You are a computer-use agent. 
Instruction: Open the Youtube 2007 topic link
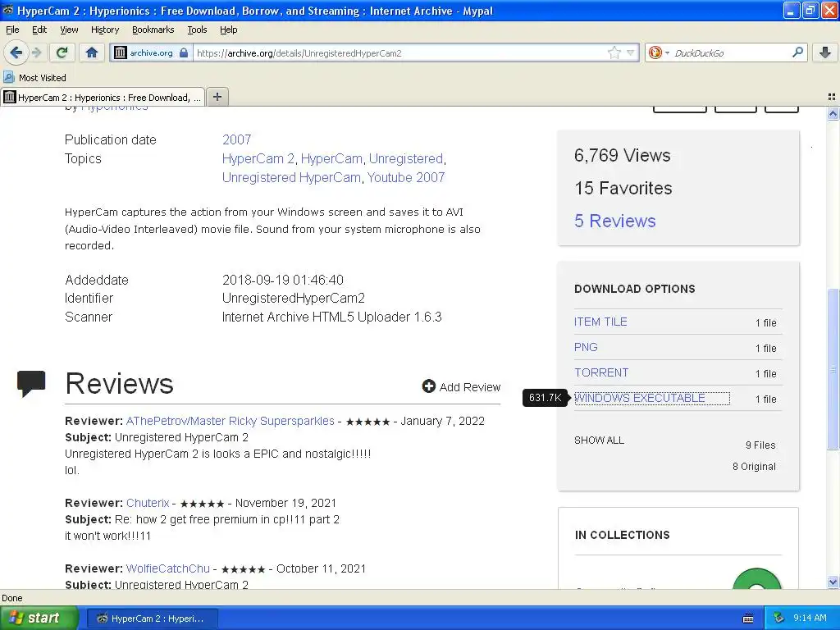pos(406,177)
